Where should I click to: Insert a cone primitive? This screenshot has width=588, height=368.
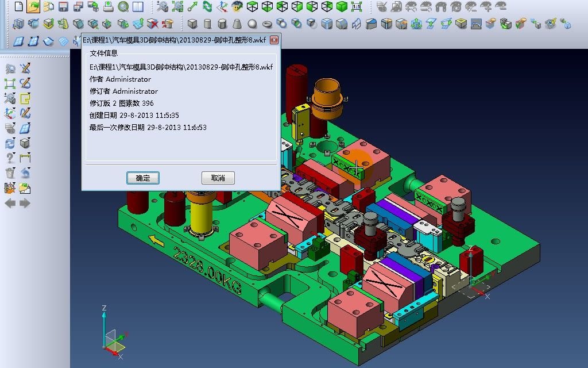[236, 24]
